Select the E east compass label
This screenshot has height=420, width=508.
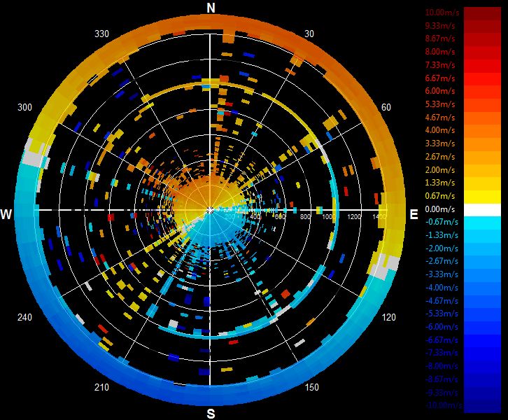[x=414, y=214]
